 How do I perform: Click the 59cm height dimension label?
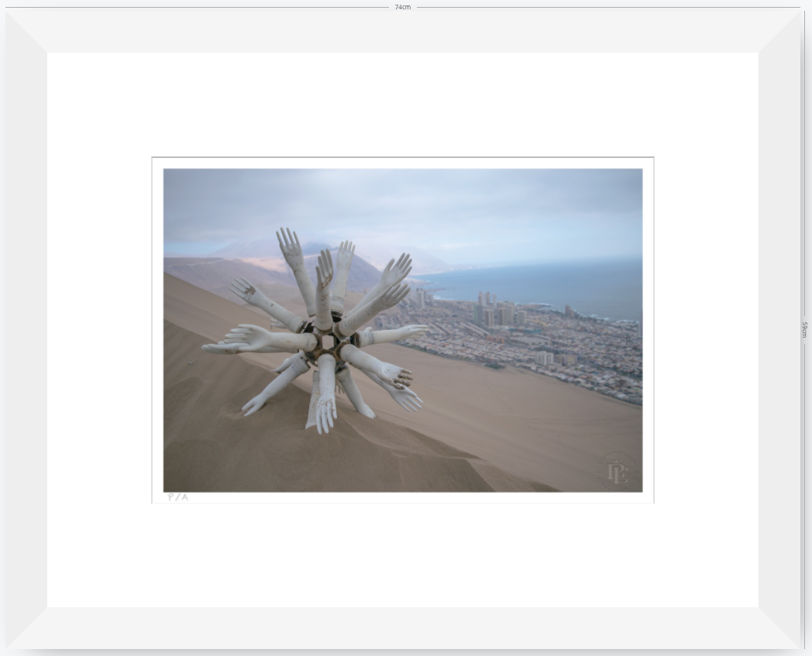(805, 329)
